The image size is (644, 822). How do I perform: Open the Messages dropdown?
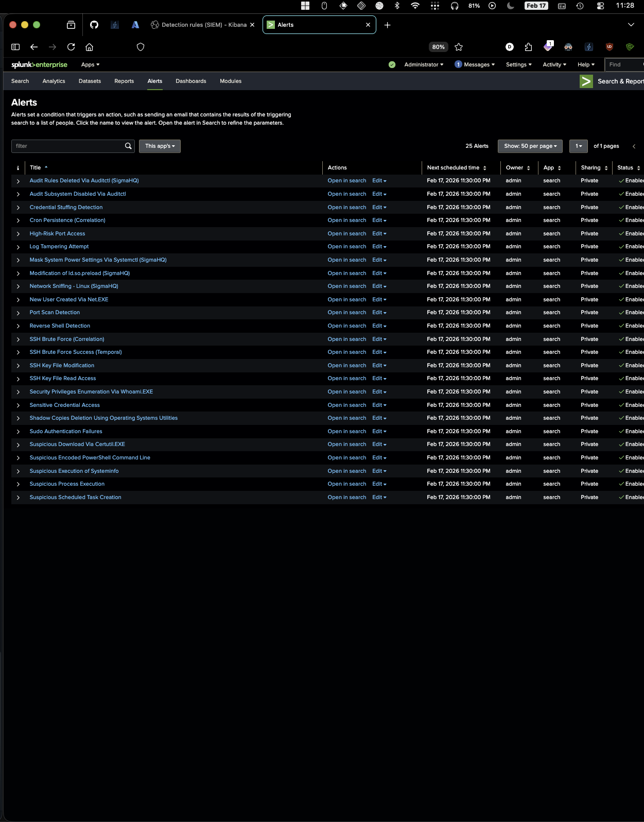pyautogui.click(x=475, y=65)
